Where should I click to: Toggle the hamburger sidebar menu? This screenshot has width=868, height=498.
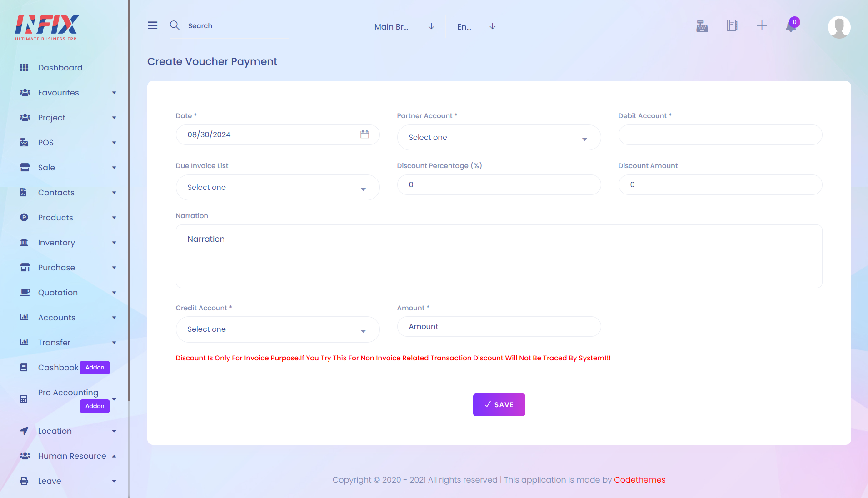pyautogui.click(x=152, y=25)
